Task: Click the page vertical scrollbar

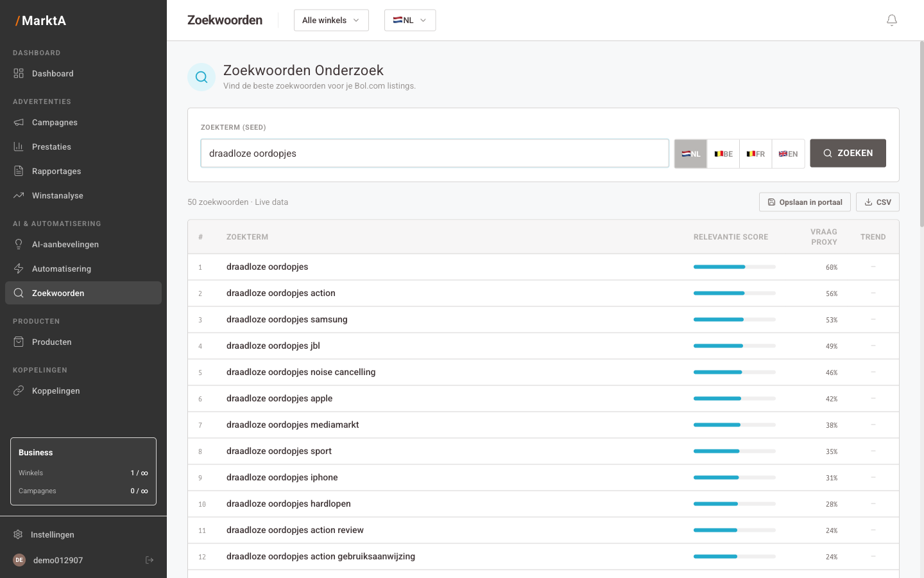Action: (x=921, y=134)
